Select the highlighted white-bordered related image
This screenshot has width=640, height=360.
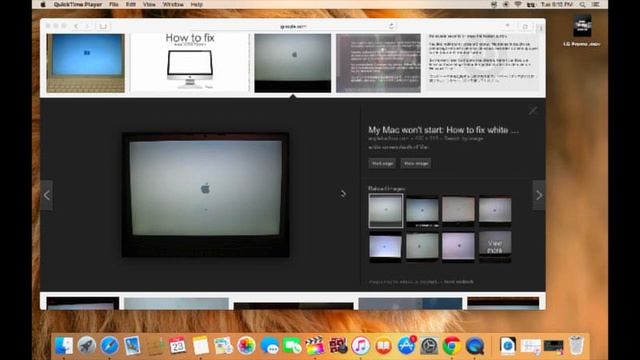(x=386, y=210)
